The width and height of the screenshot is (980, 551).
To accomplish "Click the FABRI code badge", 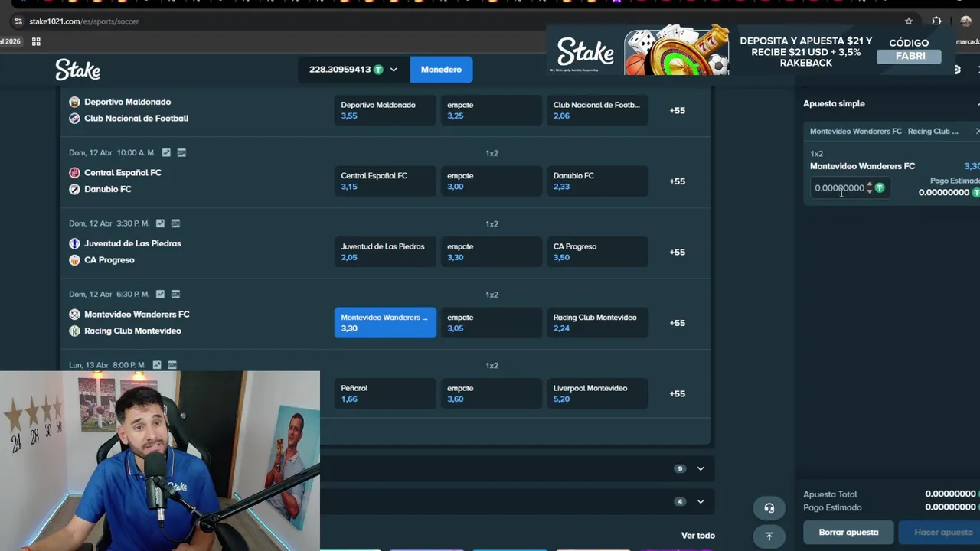I will point(910,56).
